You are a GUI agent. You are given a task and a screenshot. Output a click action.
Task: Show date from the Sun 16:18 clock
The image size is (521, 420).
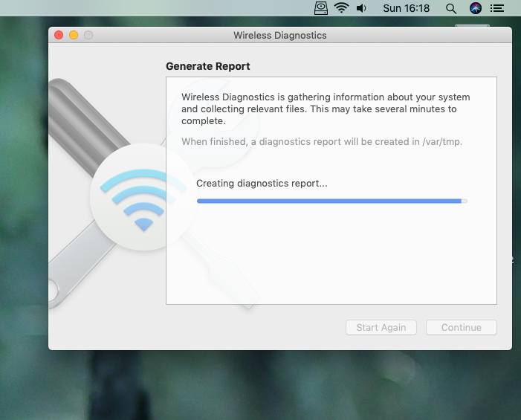click(x=406, y=8)
